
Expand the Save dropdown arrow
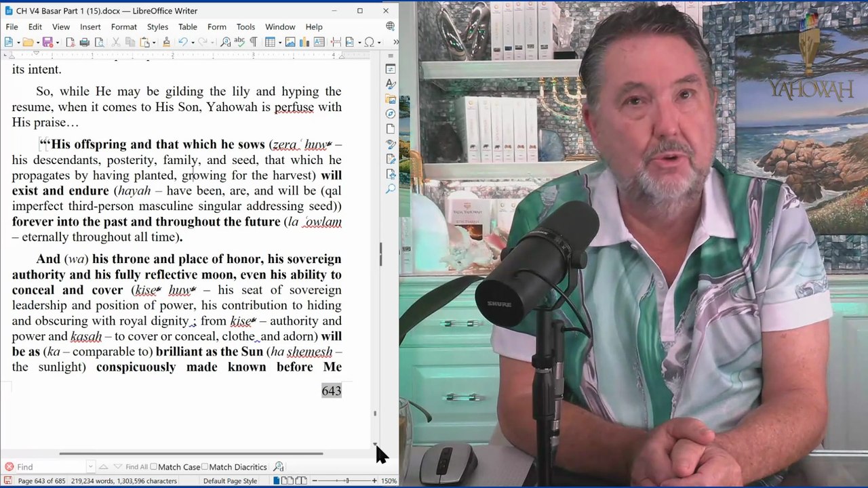58,42
